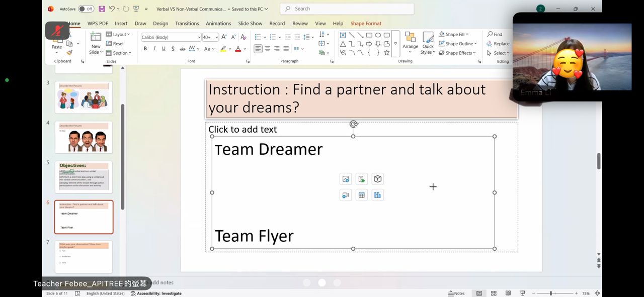Click the Replace button
This screenshot has width=644, height=297.
pos(498,44)
